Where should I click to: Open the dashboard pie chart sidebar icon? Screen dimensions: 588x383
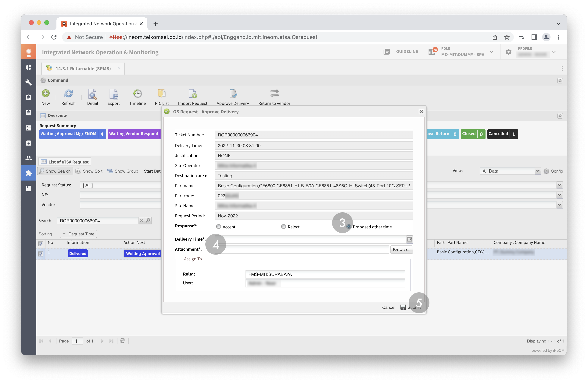[x=29, y=67]
